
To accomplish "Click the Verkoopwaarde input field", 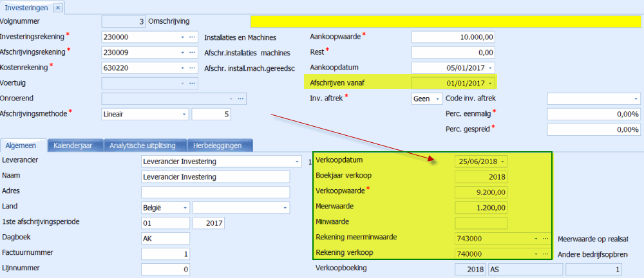I will pyautogui.click(x=481, y=192).
